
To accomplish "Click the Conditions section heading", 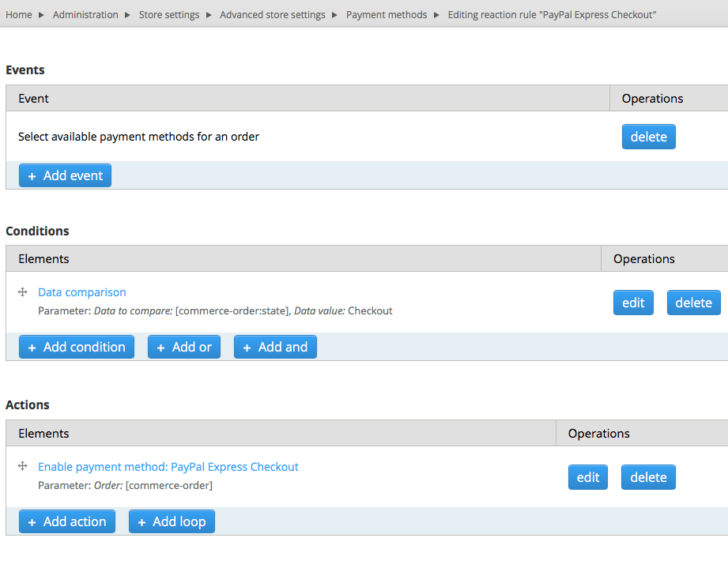I will (37, 231).
